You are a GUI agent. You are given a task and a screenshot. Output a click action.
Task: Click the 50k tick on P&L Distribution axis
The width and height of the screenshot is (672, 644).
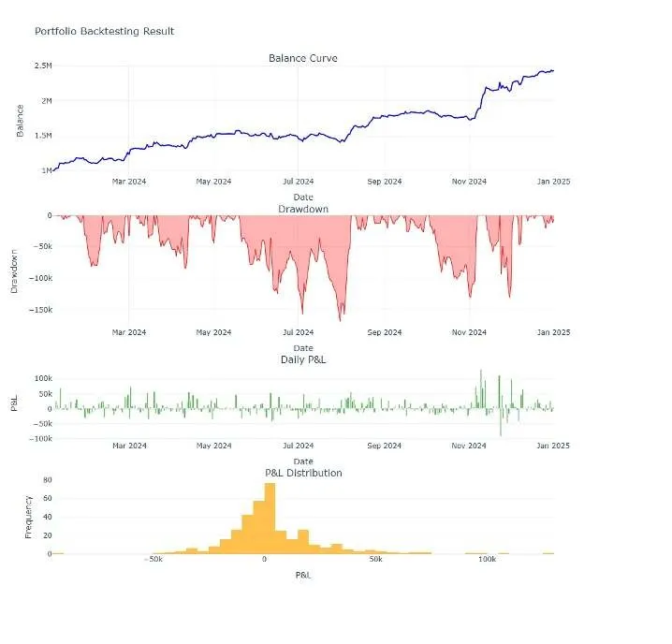click(x=376, y=559)
